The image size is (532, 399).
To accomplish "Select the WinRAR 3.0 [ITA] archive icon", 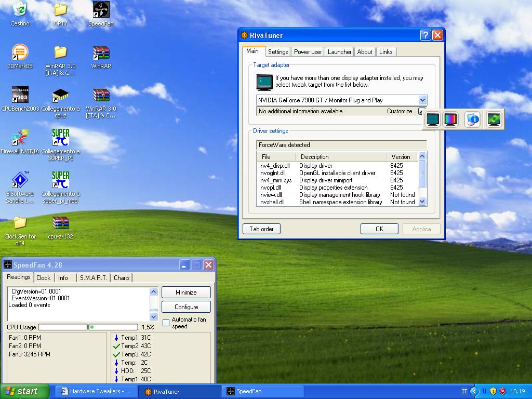I will 101,102.
